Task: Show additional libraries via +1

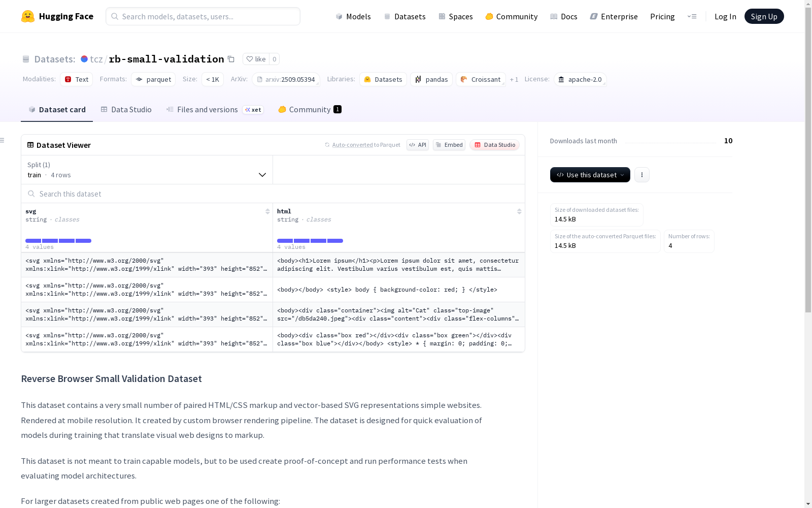Action: [x=514, y=79]
